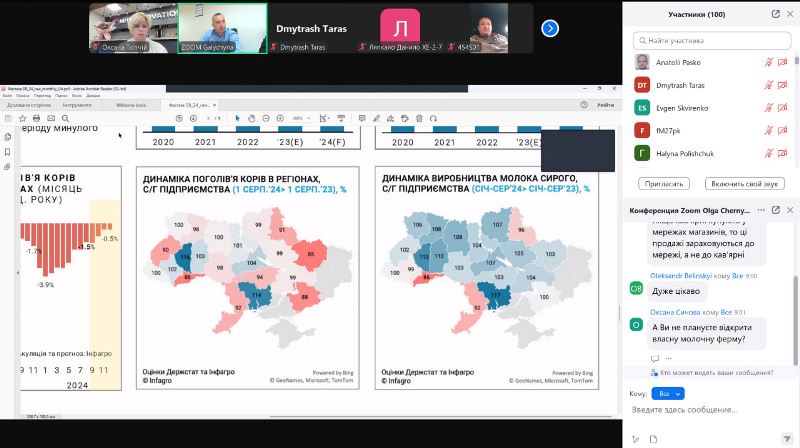Click Dmytrash Taras camera off icon
800x448 pixels.
pos(783,85)
